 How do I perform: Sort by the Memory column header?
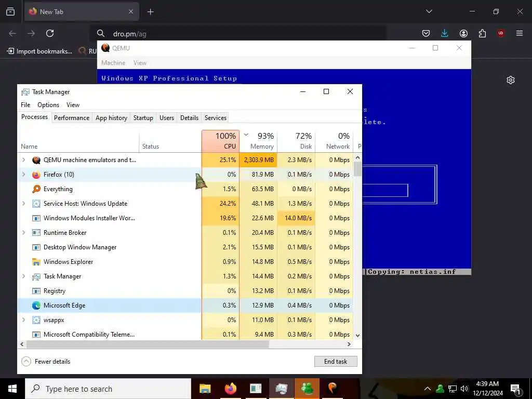(259, 141)
